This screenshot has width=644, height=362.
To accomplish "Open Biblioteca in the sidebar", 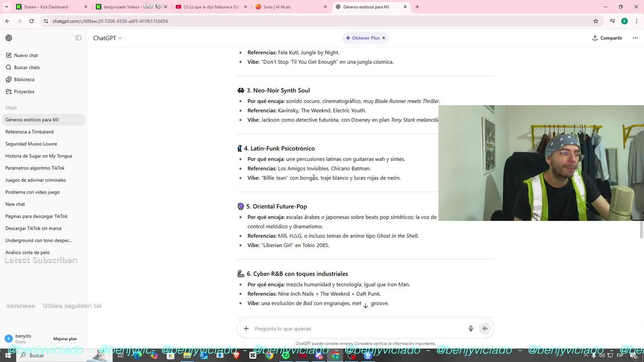I will [x=43, y=79].
